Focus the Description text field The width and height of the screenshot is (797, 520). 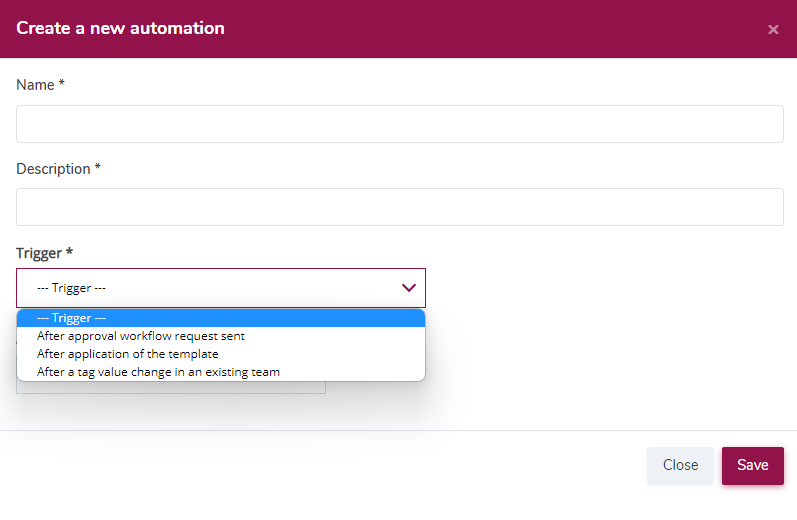(x=400, y=207)
